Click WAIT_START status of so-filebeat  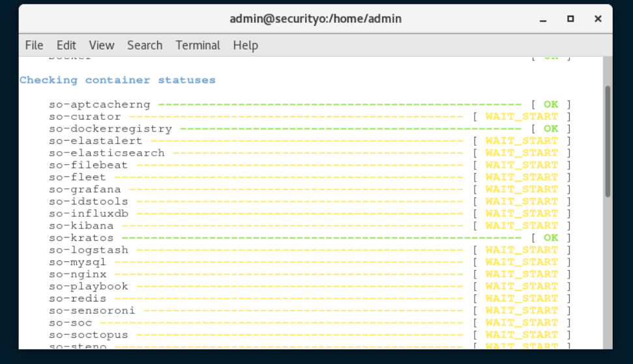[522, 165]
